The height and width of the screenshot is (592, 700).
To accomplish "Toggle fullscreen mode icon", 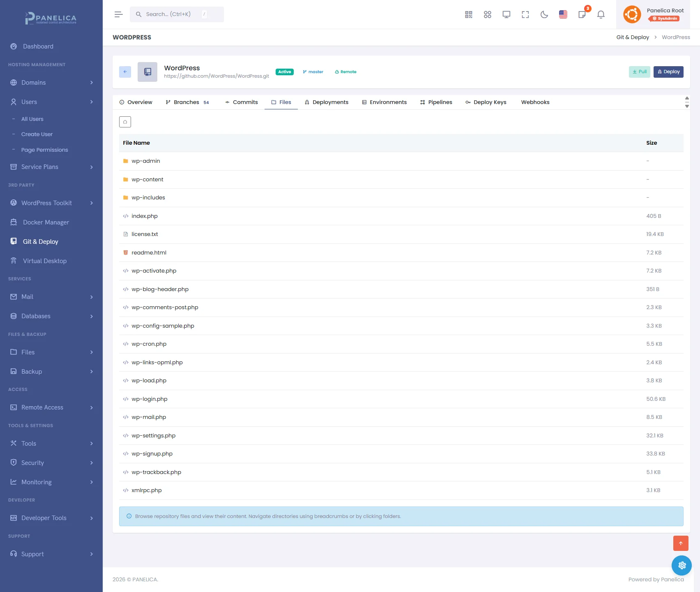I will pos(525,14).
